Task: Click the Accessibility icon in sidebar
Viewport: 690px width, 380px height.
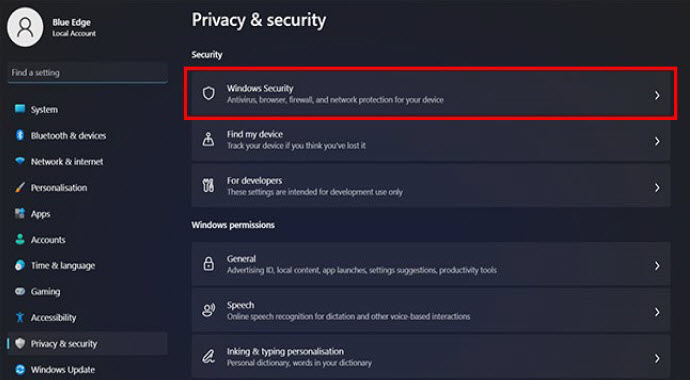Action: click(x=20, y=317)
